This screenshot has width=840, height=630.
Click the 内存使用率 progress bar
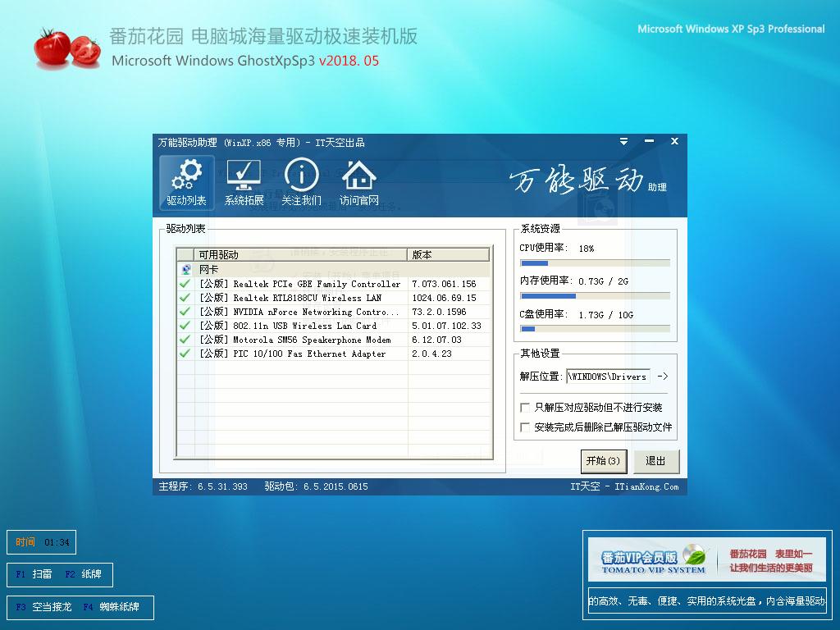pyautogui.click(x=595, y=295)
